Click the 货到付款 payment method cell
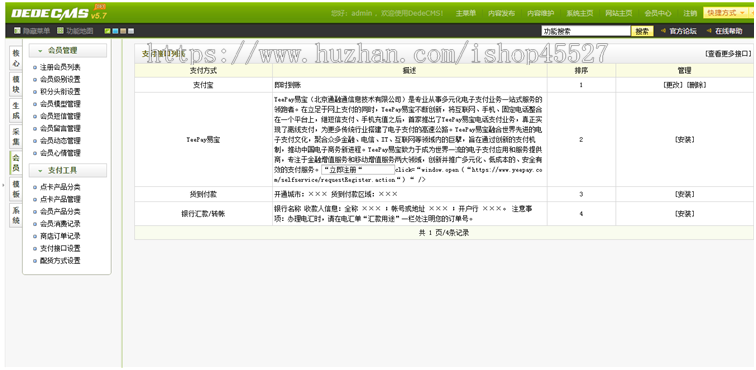Screen dimensions: 756x370 [203, 194]
